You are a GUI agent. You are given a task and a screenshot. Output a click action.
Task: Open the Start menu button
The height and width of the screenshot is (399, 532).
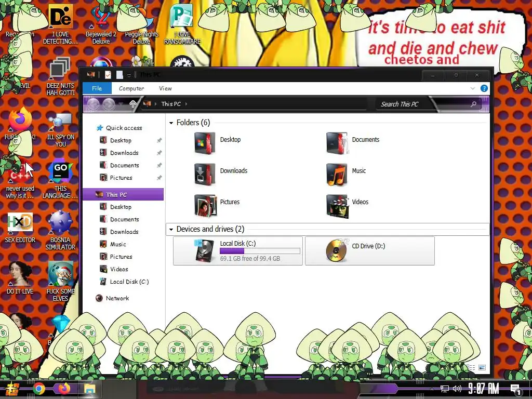12,389
